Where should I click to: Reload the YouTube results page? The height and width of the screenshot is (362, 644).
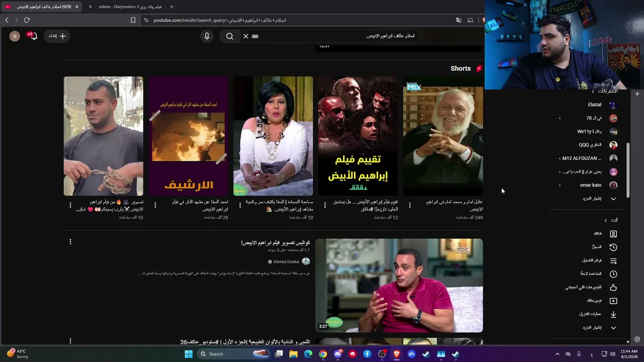point(27,20)
